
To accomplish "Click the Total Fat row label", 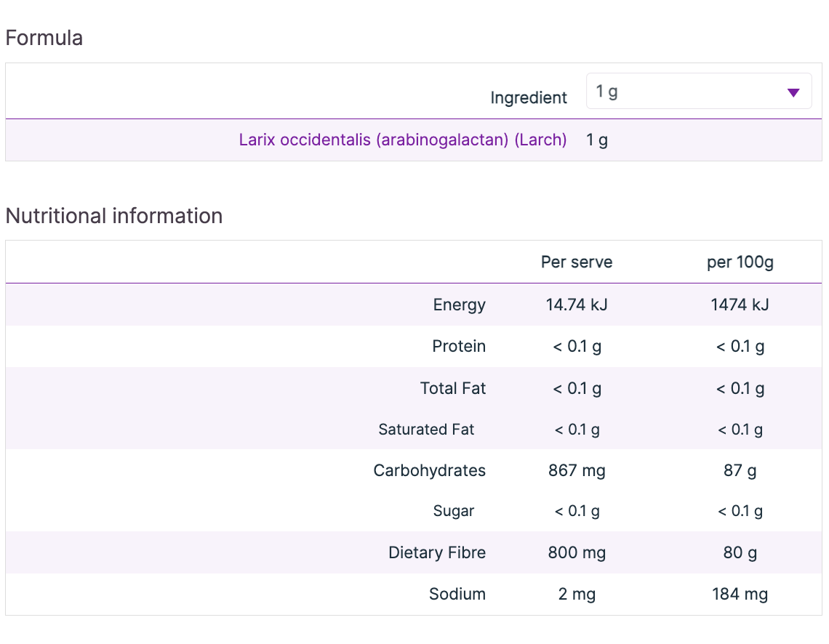I will point(453,388).
